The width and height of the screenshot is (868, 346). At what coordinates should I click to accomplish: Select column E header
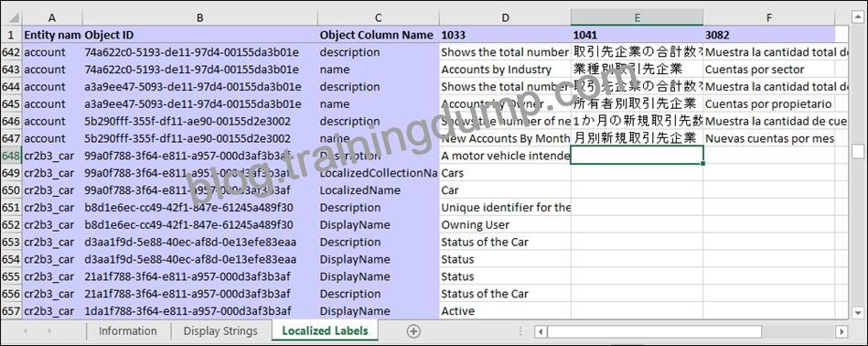tap(638, 17)
